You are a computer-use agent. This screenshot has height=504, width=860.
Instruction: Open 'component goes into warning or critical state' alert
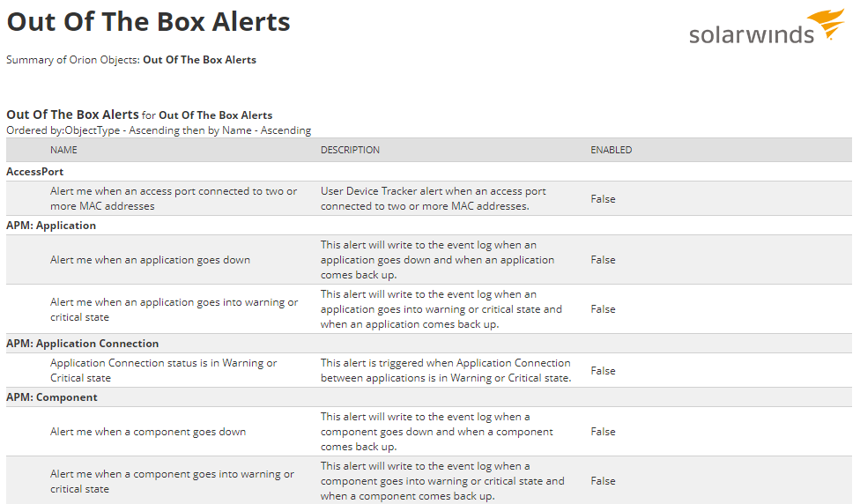(172, 481)
